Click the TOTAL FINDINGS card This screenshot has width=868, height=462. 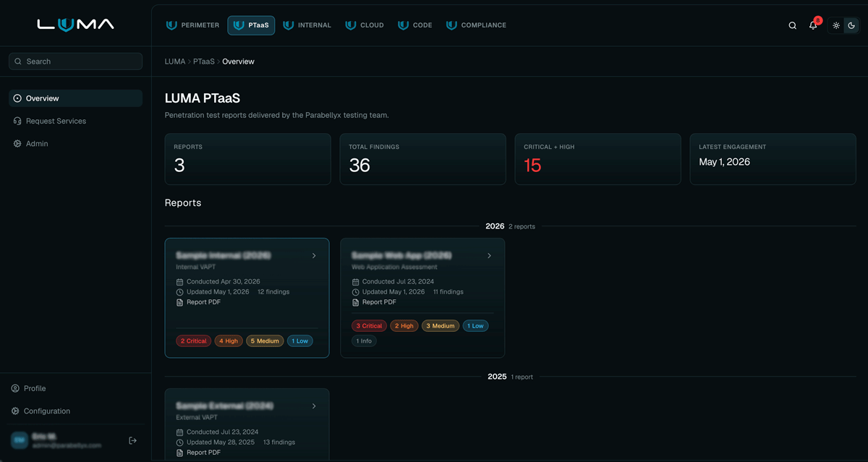pyautogui.click(x=422, y=159)
